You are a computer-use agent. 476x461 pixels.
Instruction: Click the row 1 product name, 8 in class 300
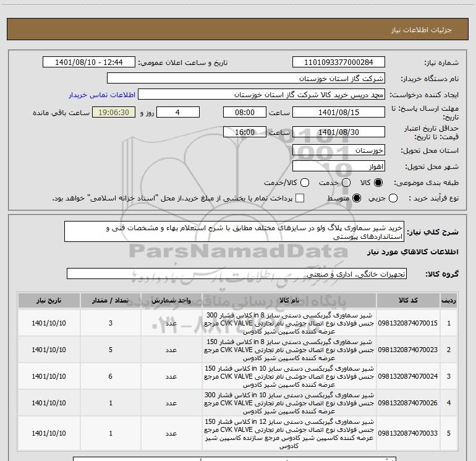tap(289, 323)
